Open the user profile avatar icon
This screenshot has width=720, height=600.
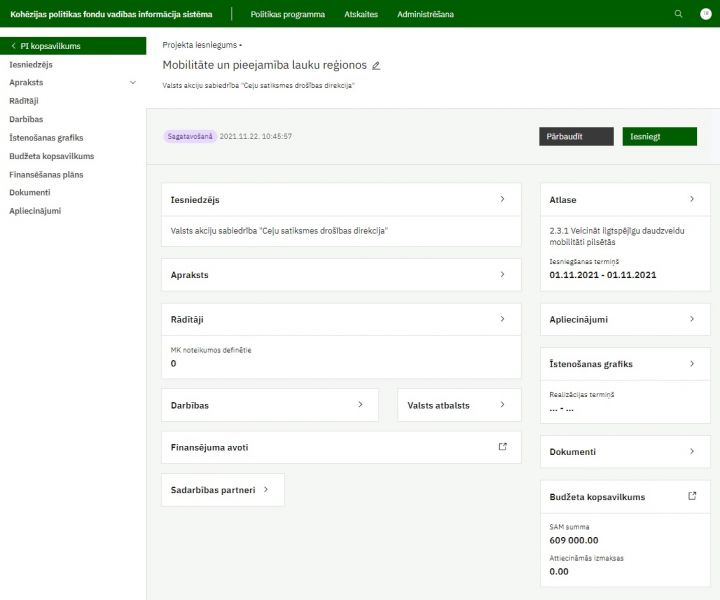(x=705, y=14)
